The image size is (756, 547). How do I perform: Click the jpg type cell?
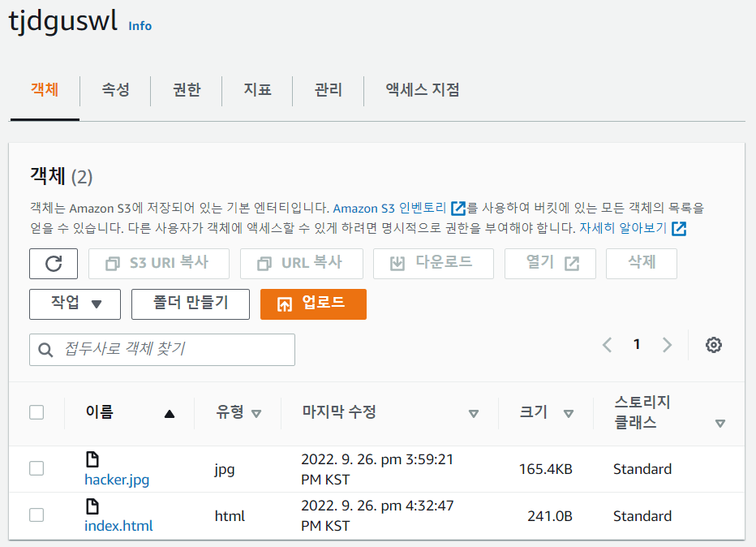225,470
